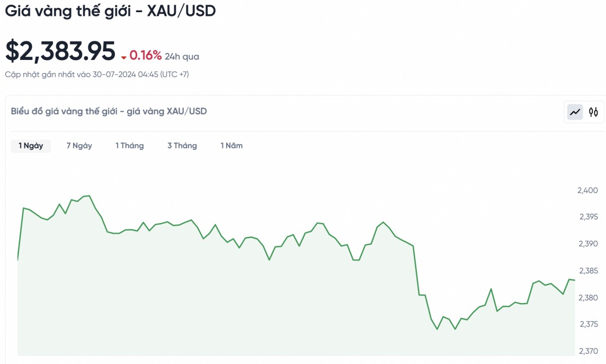This screenshot has height=364, width=606.
Task: Click the last-updated timestamp text
Action: pos(97,75)
